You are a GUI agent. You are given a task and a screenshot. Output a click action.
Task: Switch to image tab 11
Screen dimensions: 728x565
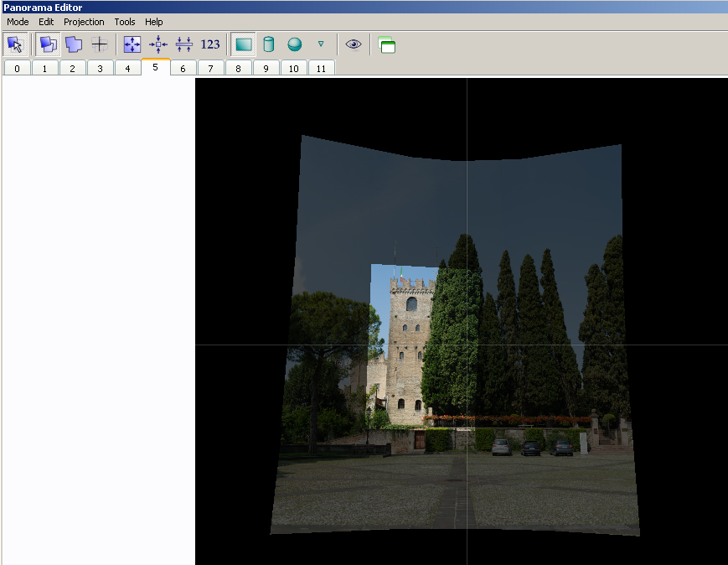322,68
